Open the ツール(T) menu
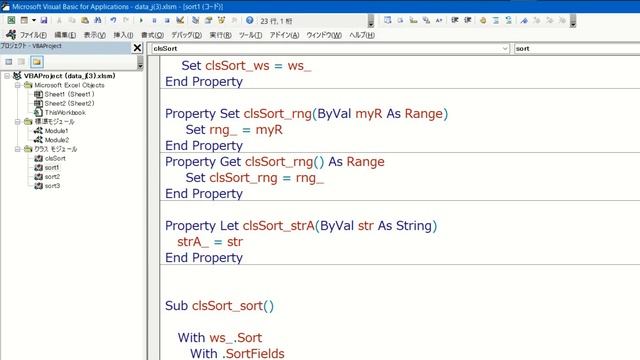Screen dimensions: 640x360 [x=250, y=35]
